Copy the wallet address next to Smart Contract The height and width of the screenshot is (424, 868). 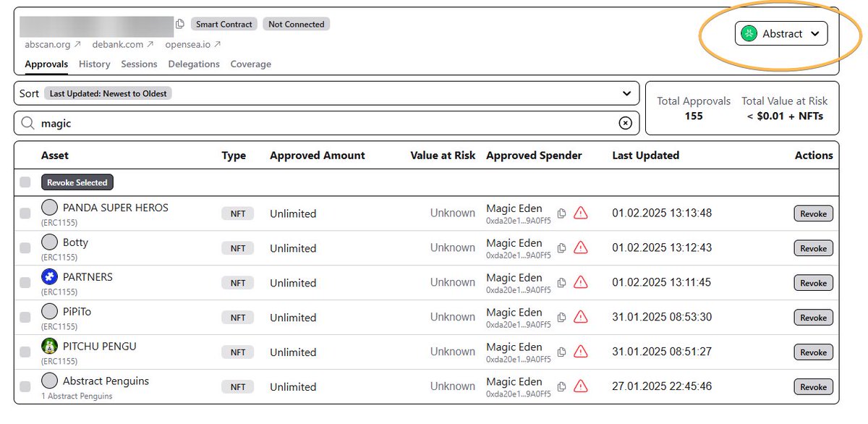tap(180, 25)
